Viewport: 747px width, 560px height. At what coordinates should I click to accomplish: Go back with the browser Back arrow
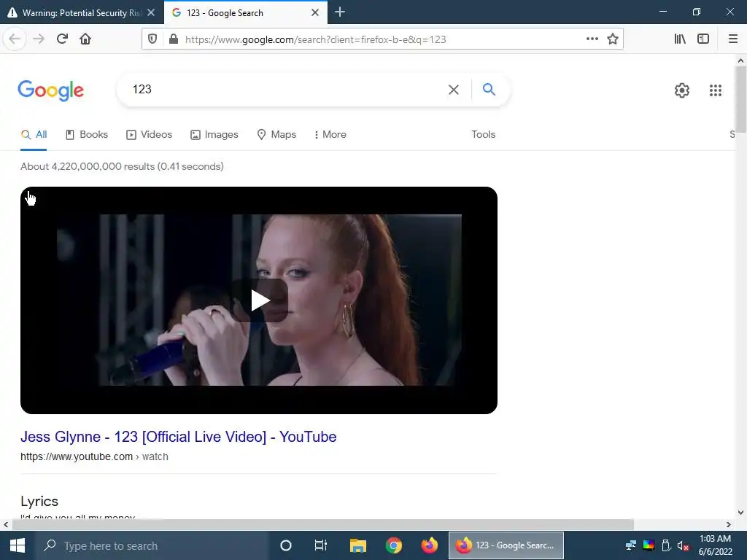[15, 39]
